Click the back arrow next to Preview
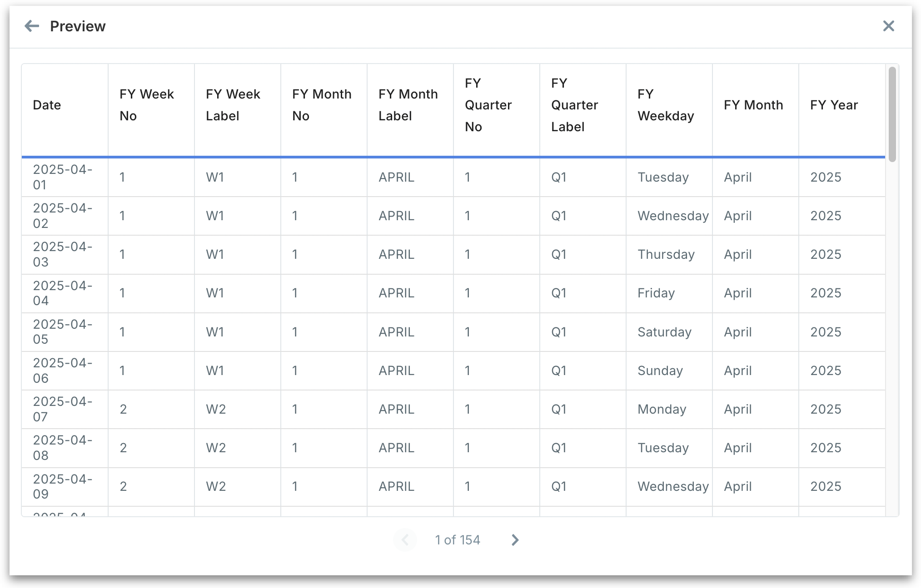 tap(32, 26)
